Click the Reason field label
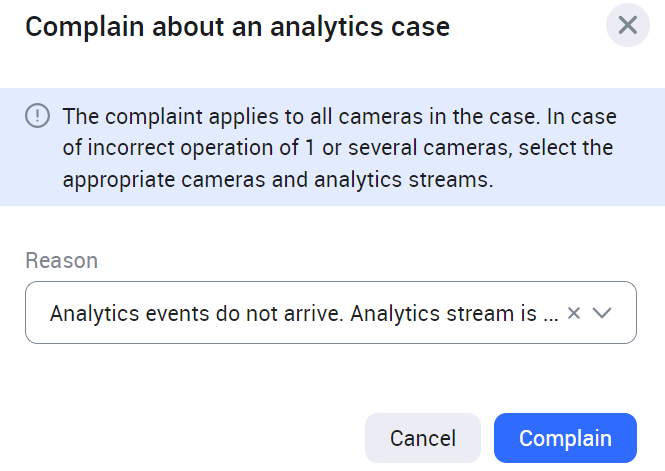 61,261
